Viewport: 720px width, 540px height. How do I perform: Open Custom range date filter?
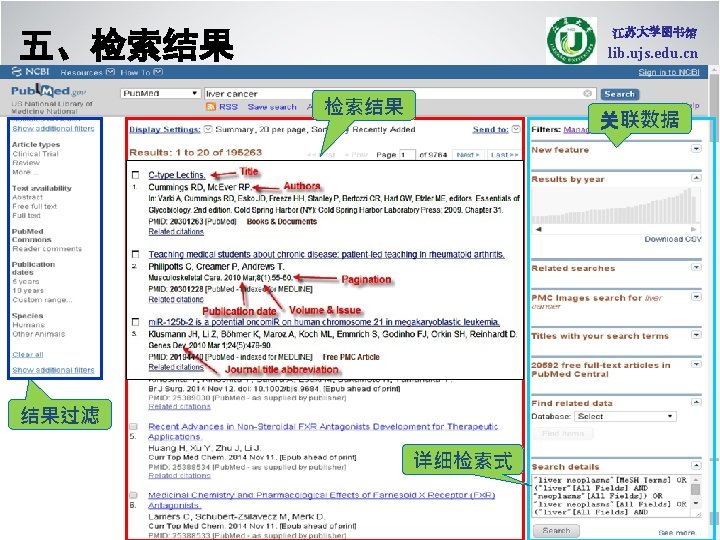pos(42,300)
